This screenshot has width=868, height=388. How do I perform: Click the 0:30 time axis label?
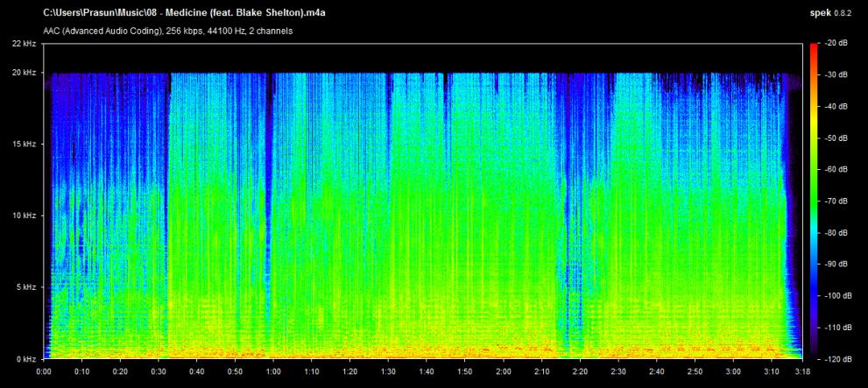click(159, 371)
